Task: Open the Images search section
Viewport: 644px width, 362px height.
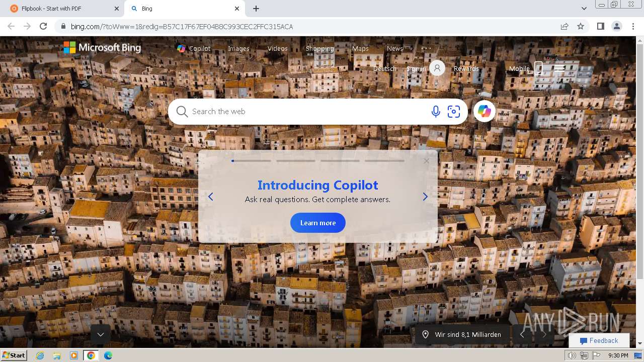Action: click(238, 48)
